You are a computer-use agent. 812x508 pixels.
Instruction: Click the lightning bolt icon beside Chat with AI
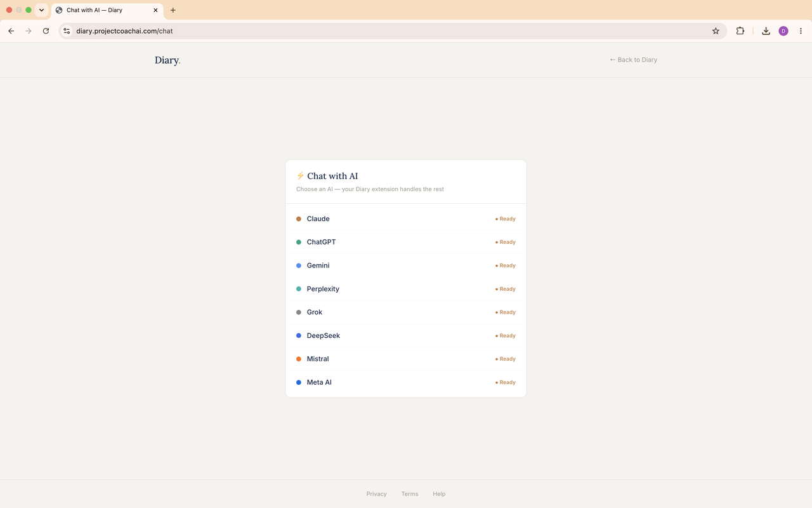(x=300, y=176)
